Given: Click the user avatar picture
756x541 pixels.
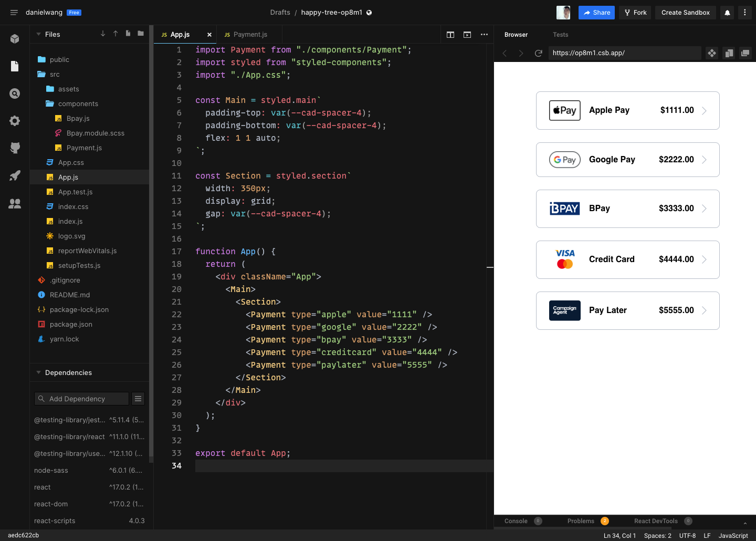Looking at the screenshot, I should (563, 13).
